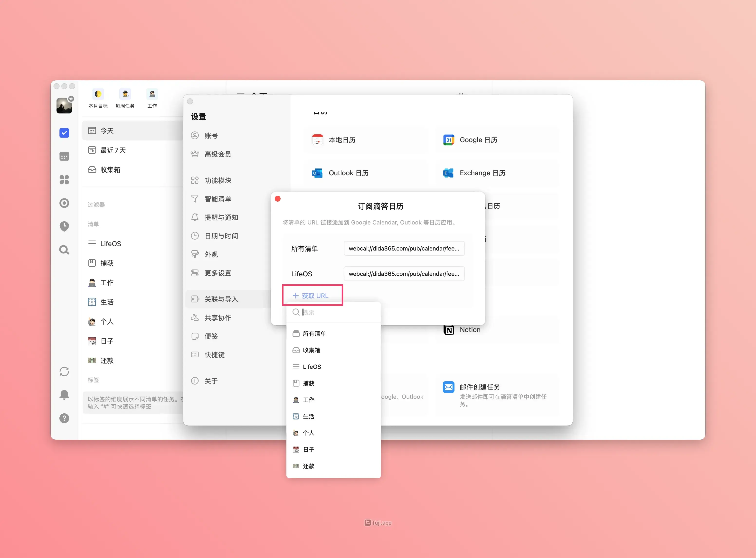Open the calendar view in the sidebar
756x558 pixels.
(x=64, y=156)
